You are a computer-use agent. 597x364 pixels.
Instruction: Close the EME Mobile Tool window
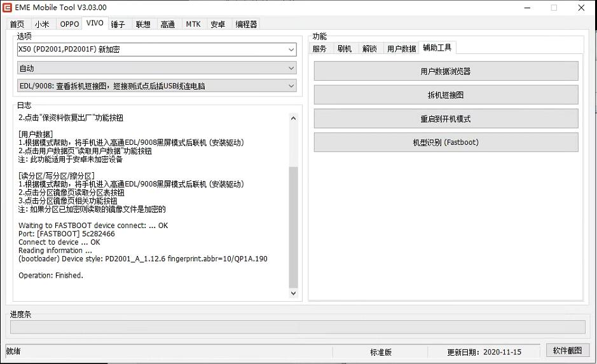581,8
